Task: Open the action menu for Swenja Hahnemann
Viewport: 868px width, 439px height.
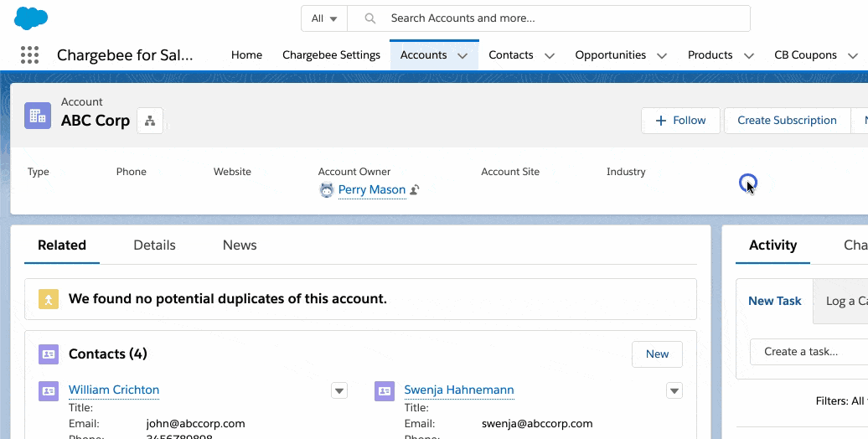Action: click(x=674, y=390)
